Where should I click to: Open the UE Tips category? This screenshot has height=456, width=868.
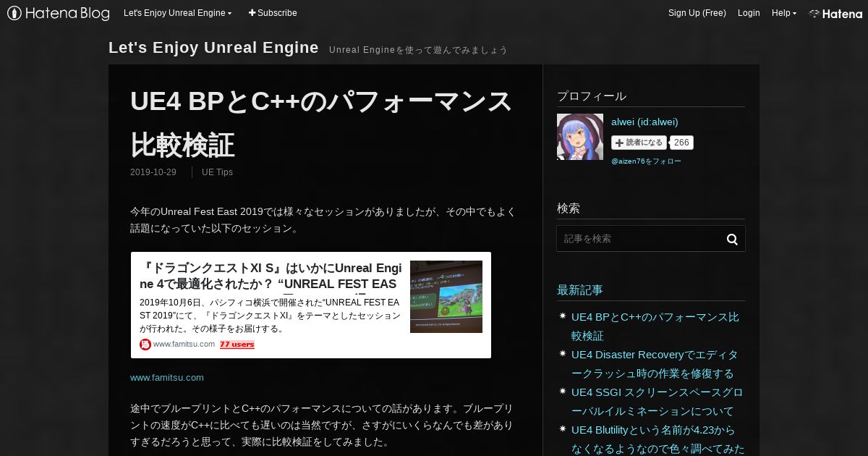217,172
